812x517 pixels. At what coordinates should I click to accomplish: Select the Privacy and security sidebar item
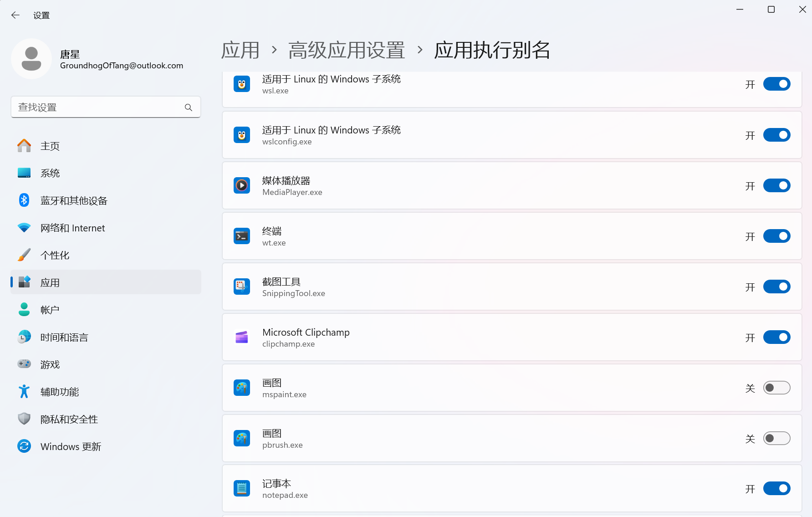69,419
